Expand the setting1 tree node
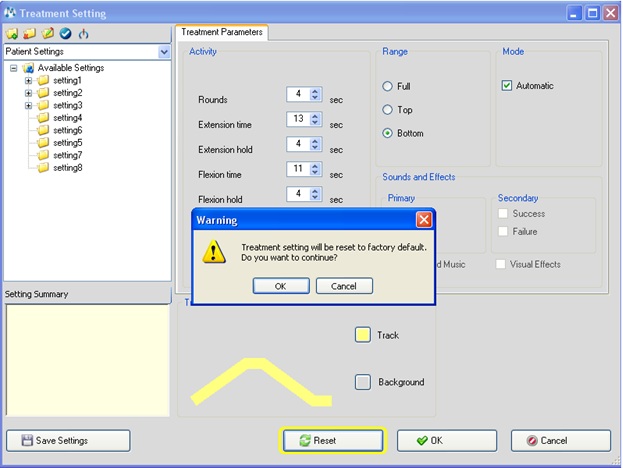623x468 pixels. 29,80
